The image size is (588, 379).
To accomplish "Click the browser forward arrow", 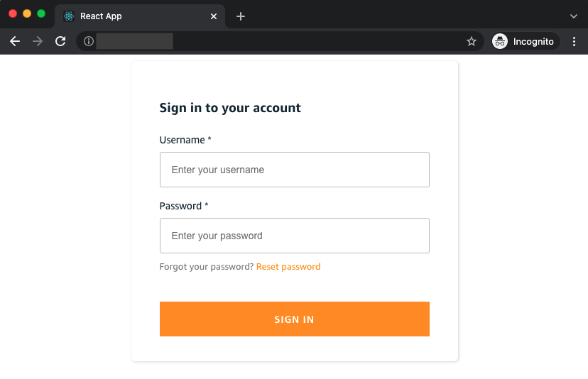I will point(38,42).
